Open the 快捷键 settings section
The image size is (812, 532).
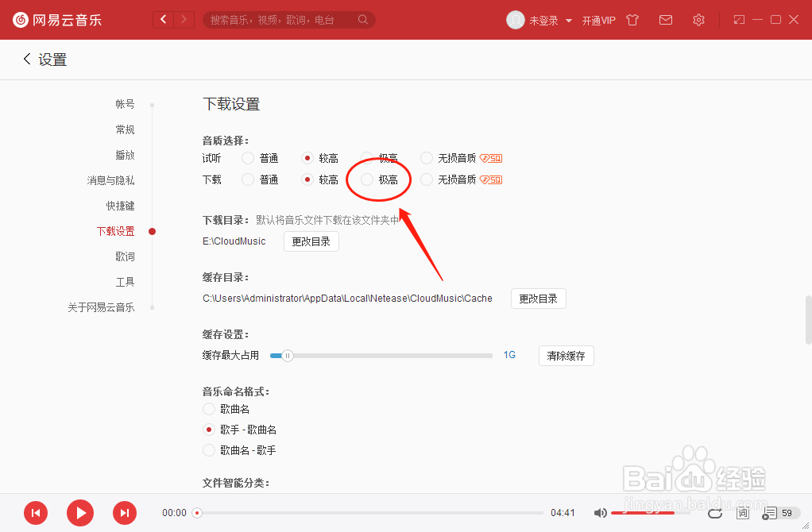(120, 206)
